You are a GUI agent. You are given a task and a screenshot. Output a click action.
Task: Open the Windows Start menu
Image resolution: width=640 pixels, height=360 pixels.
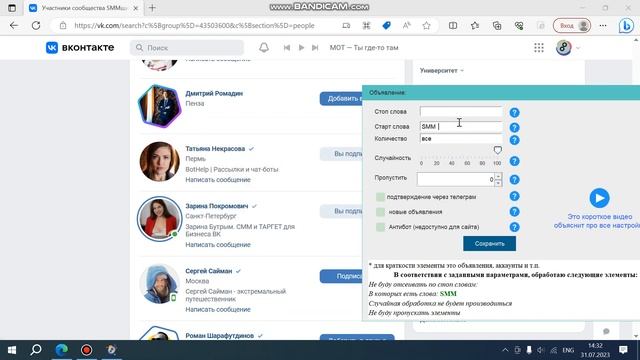[x=12, y=350]
